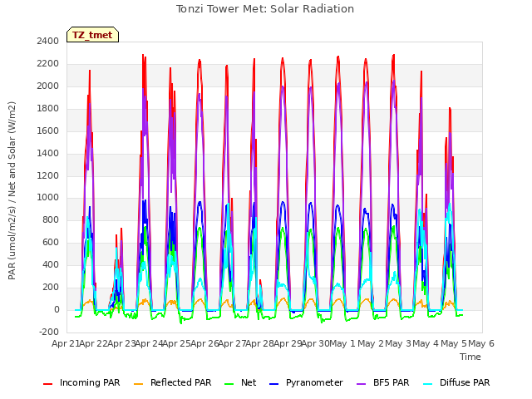
Task: Click the orange Reflected PAR legend swatch
Action: (x=139, y=384)
